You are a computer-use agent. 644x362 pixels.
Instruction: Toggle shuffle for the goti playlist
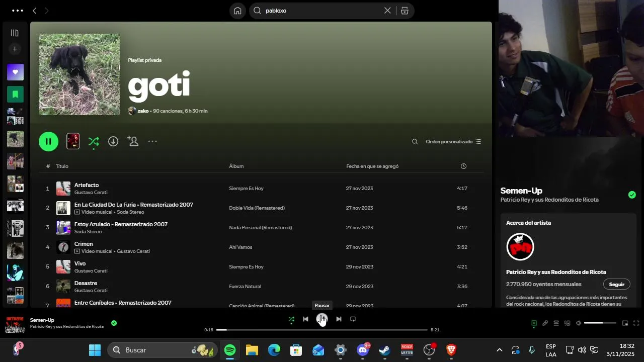click(x=94, y=141)
